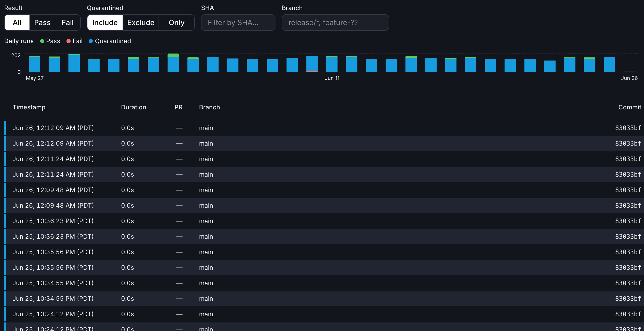
Task: Open first Jun 26, 12:11:24 AM run
Action: tap(324, 159)
